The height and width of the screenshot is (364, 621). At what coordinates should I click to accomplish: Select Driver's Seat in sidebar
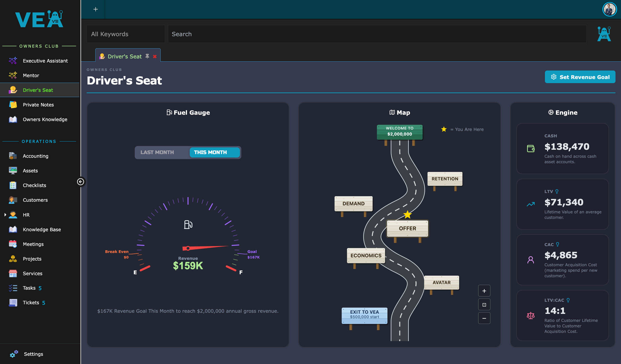pyautogui.click(x=40, y=90)
